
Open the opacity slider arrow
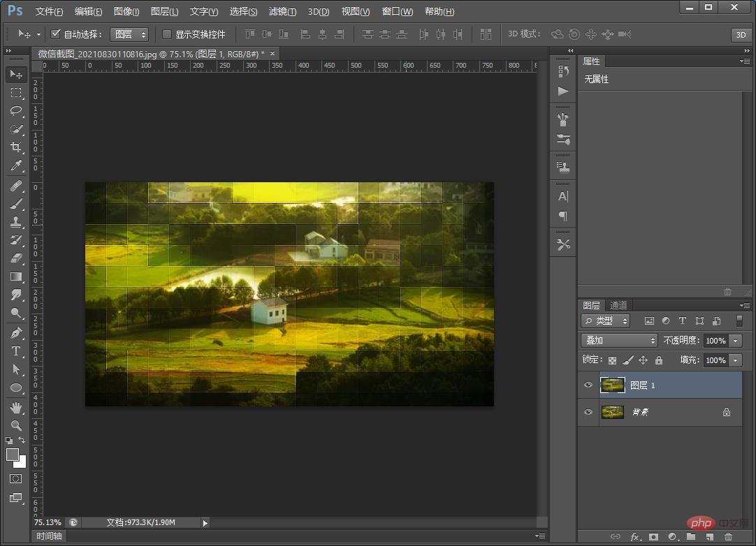pyautogui.click(x=735, y=341)
